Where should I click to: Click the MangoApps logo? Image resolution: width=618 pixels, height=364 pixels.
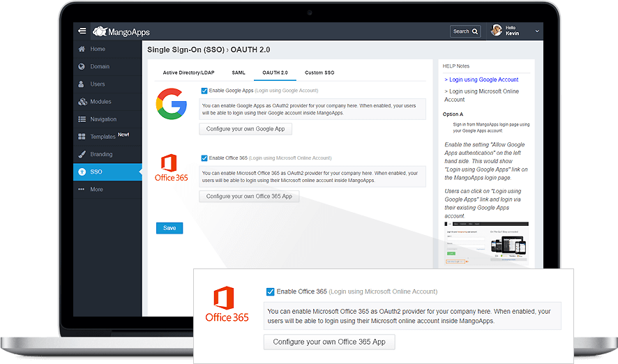[x=121, y=31]
